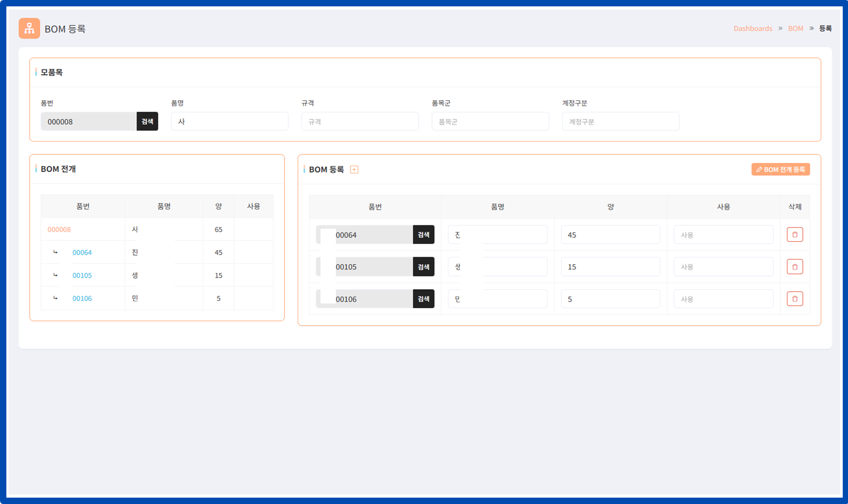Screen dimensions: 848x504
Task: Go to BOM breadcrumb link
Action: pos(795,29)
